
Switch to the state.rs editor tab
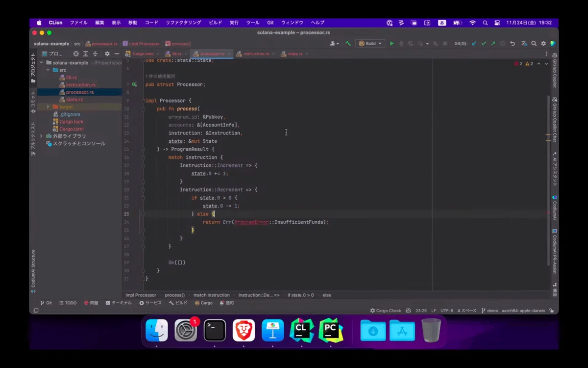(x=294, y=54)
